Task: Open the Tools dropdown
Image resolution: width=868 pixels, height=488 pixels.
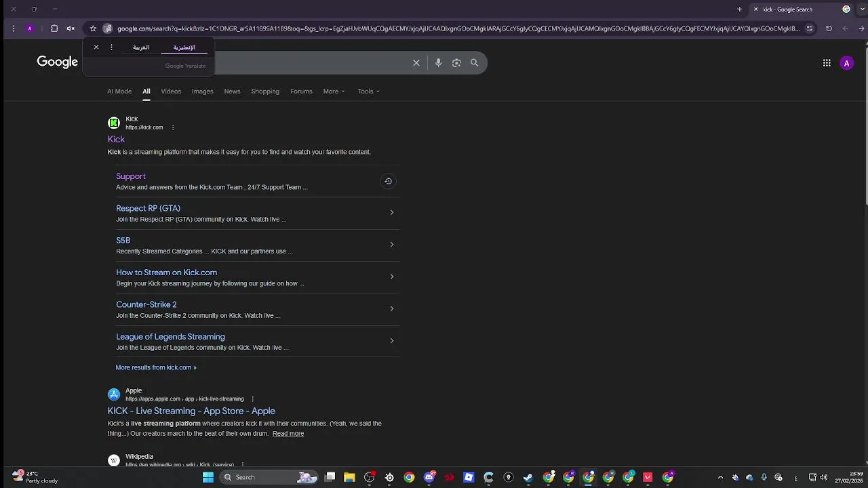Action: [368, 91]
